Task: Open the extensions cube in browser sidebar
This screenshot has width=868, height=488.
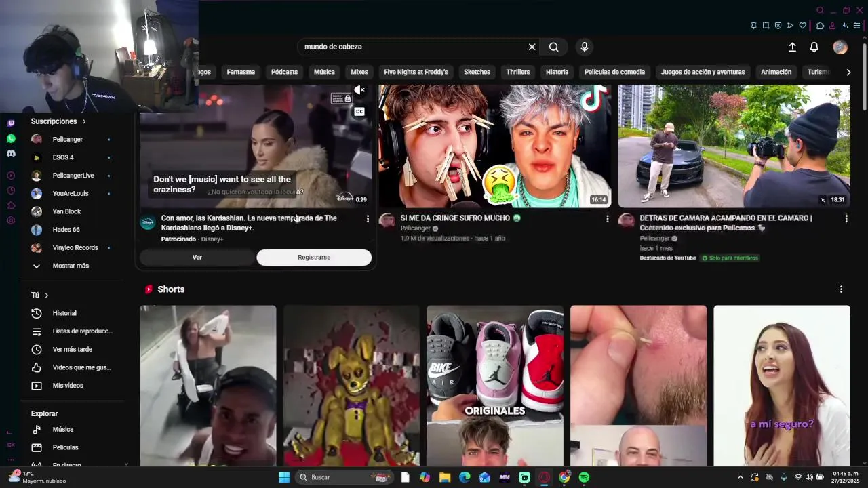Action: (x=11, y=205)
